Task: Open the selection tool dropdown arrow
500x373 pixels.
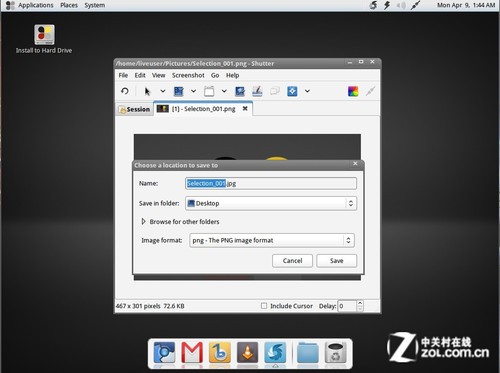Action: [163, 91]
